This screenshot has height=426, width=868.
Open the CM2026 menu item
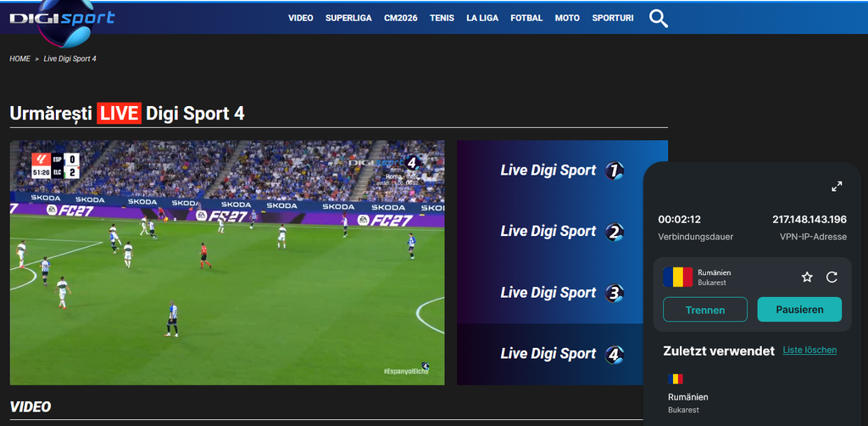[x=401, y=19]
